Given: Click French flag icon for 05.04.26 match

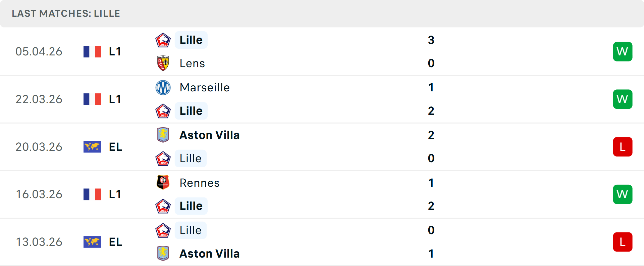Looking at the screenshot, I should (92, 52).
